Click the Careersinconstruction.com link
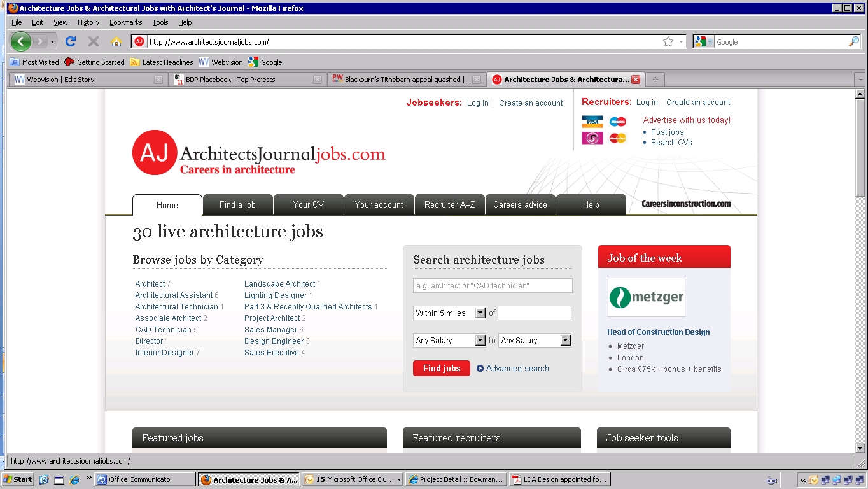Viewport: 868px width, 489px height. pyautogui.click(x=685, y=204)
